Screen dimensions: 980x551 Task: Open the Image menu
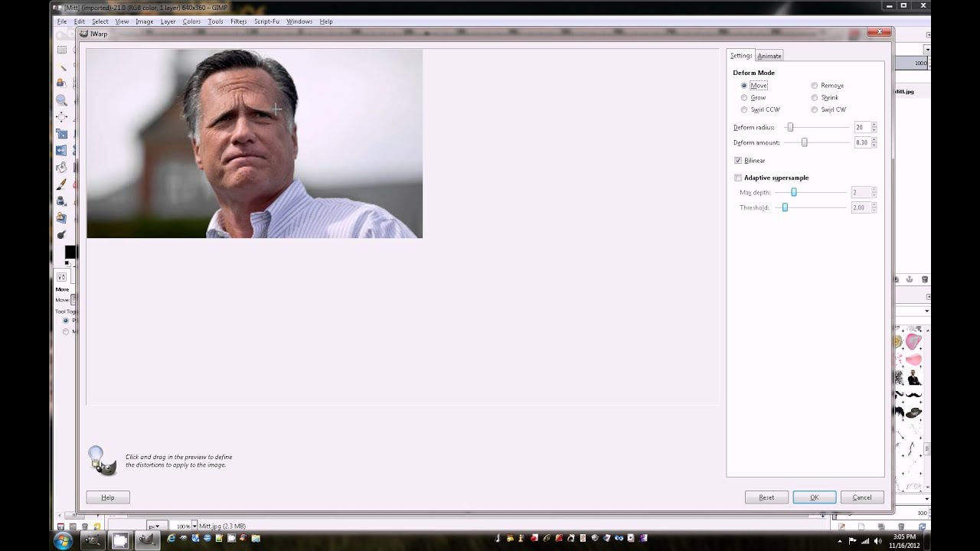[x=145, y=21]
